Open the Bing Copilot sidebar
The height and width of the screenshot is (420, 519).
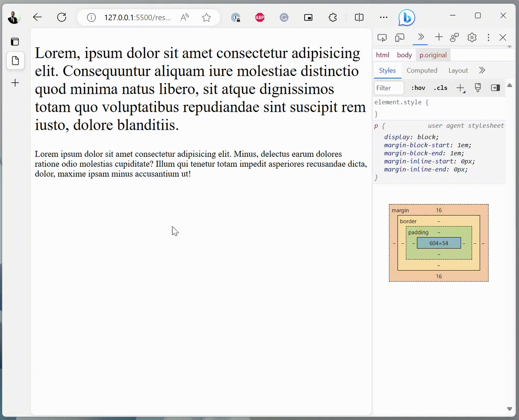click(x=406, y=17)
